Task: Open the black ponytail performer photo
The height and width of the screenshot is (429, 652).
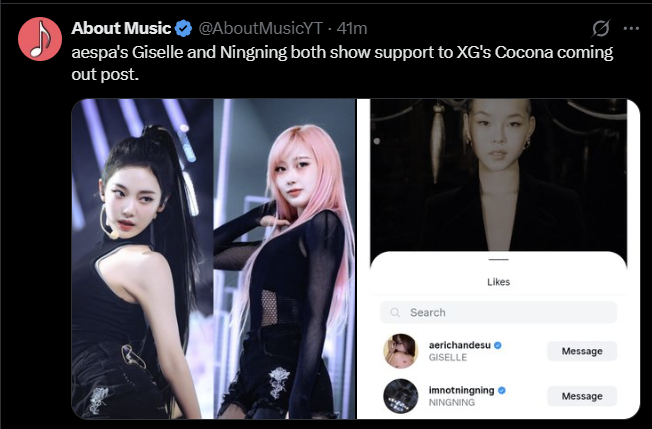Action: tap(142, 259)
